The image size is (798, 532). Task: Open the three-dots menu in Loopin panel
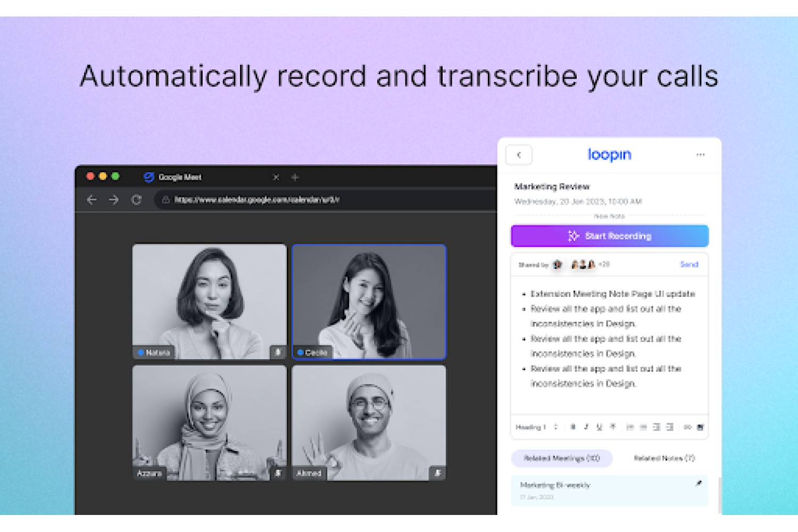(x=700, y=155)
